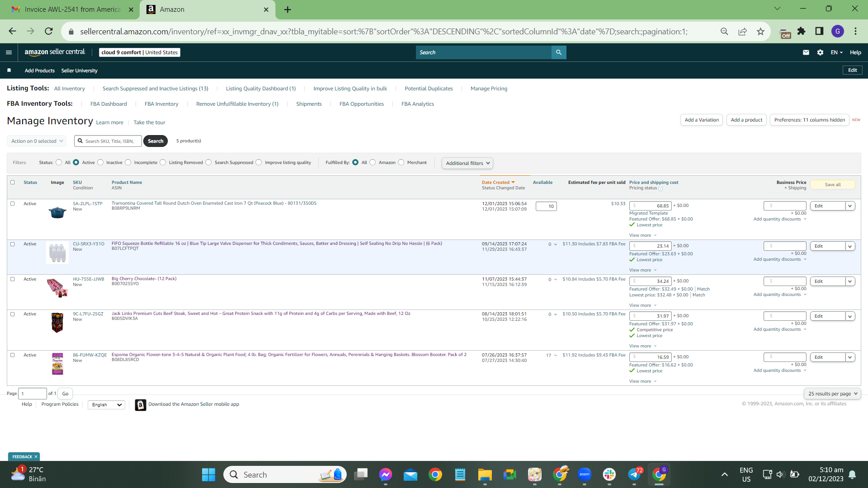The width and height of the screenshot is (868, 488).
Task: Click the Amazon Seller Central logo
Action: (x=55, y=52)
